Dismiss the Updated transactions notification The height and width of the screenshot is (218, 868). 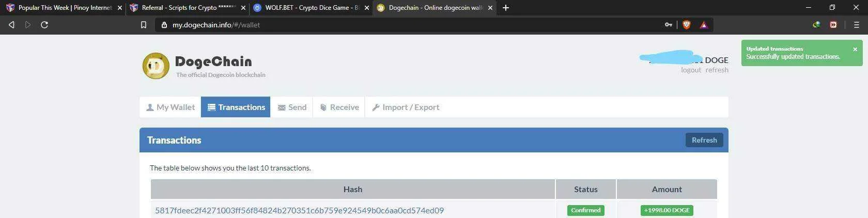[855, 49]
